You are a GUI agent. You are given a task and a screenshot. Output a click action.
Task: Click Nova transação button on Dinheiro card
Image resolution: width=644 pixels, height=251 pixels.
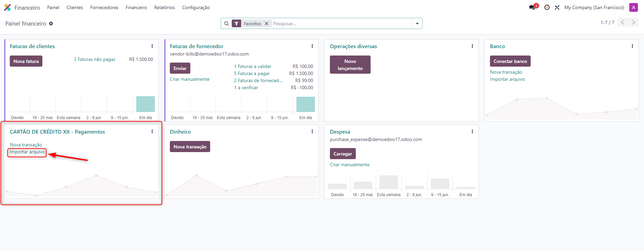[190, 147]
